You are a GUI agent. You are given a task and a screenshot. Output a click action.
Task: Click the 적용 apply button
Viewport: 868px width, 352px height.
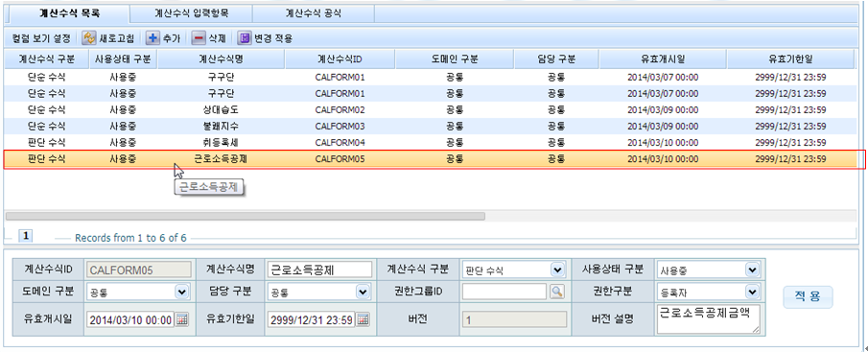pos(808,297)
